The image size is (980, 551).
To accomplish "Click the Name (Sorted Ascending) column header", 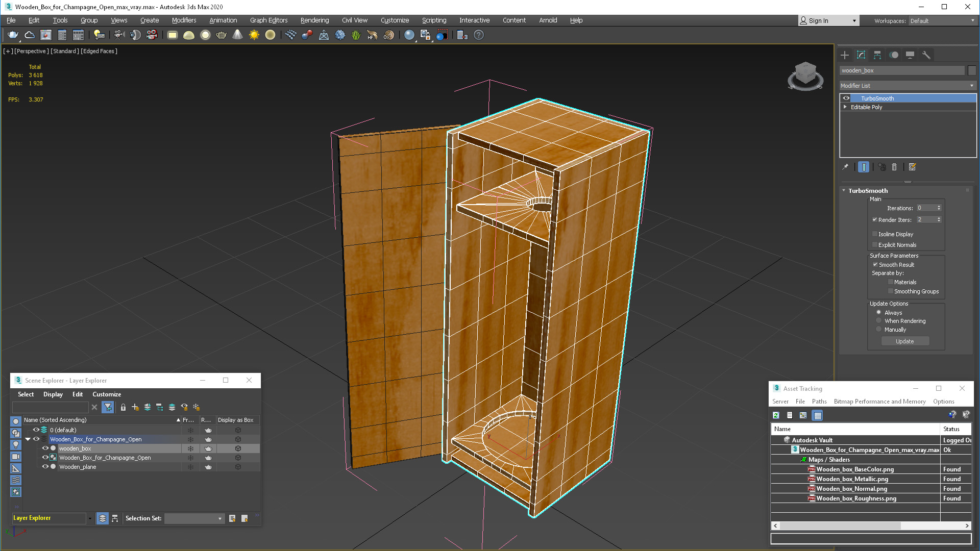I will pos(102,420).
